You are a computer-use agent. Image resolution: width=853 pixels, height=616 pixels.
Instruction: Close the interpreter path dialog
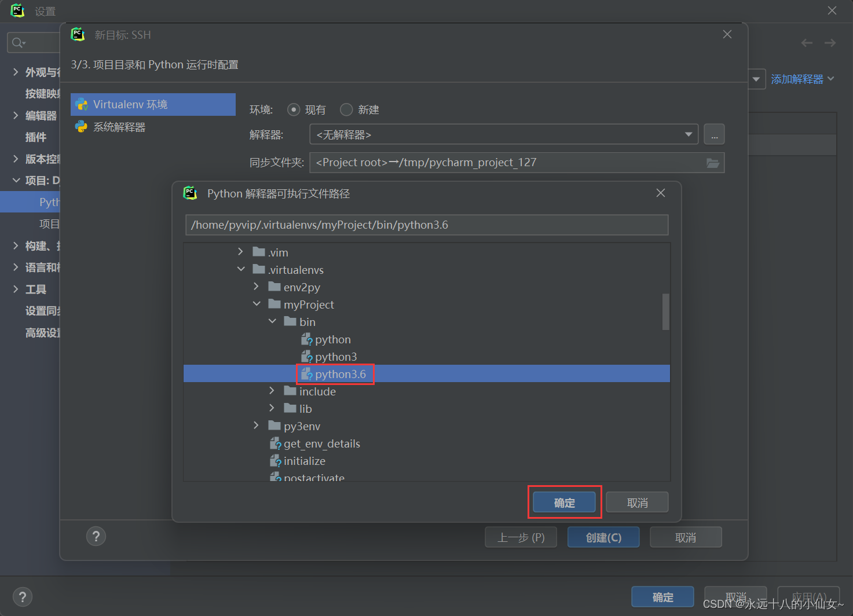(x=661, y=193)
